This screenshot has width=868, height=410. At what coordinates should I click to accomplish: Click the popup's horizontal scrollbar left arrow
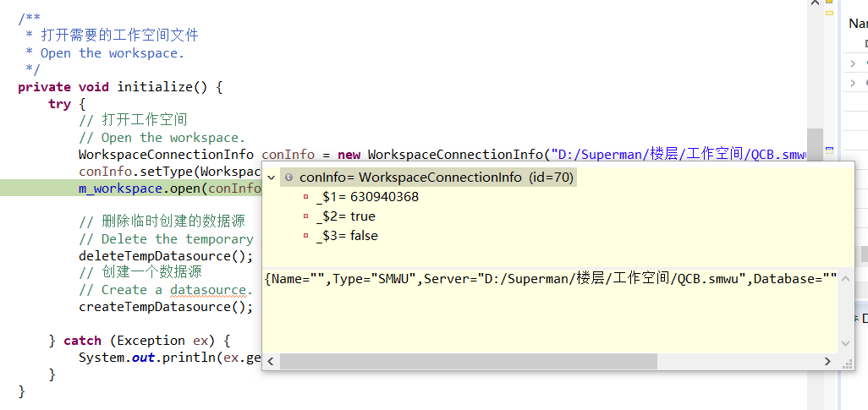[x=271, y=362]
